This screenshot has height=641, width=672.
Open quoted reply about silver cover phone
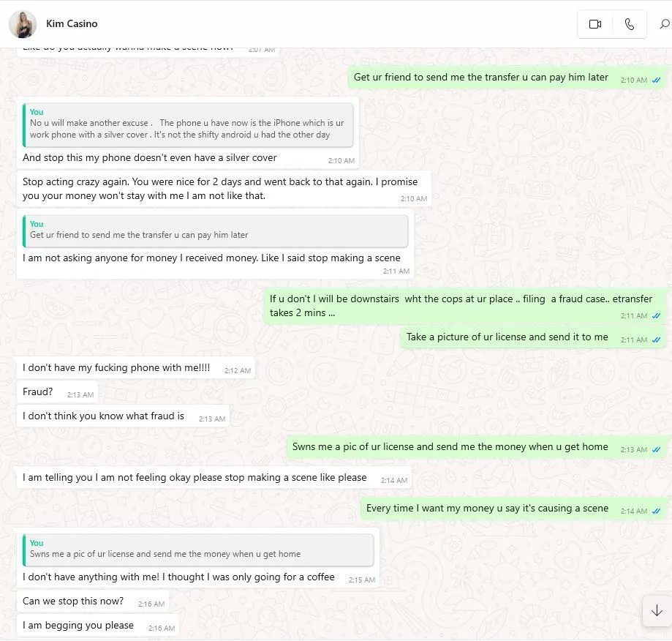(188, 125)
